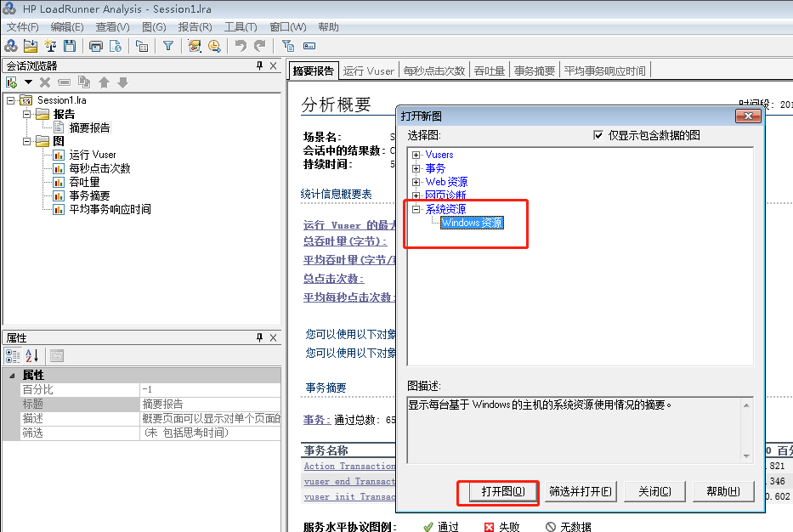Expand the Vusers node in dialog tree

[416, 155]
